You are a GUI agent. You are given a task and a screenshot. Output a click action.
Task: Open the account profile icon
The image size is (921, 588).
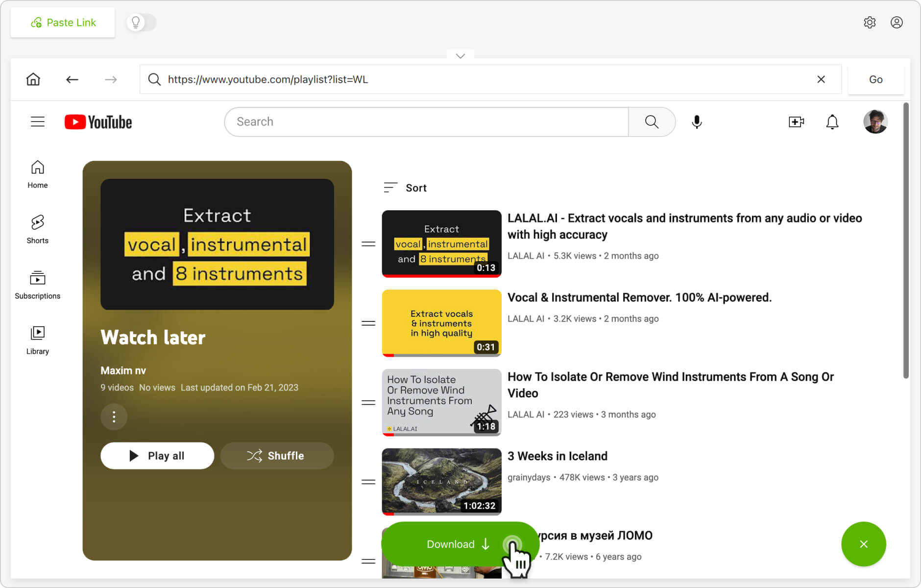point(897,23)
